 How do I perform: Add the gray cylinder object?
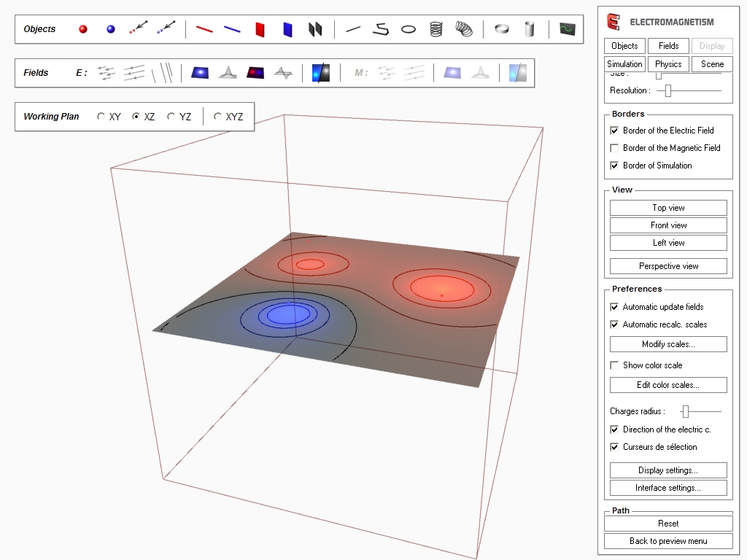pos(530,29)
